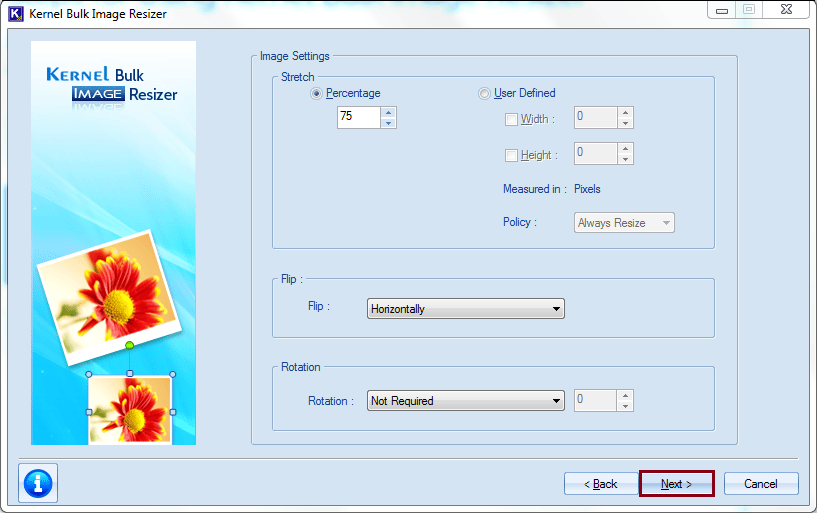
Task: Click the Kernel app icon in title bar
Action: [16, 14]
